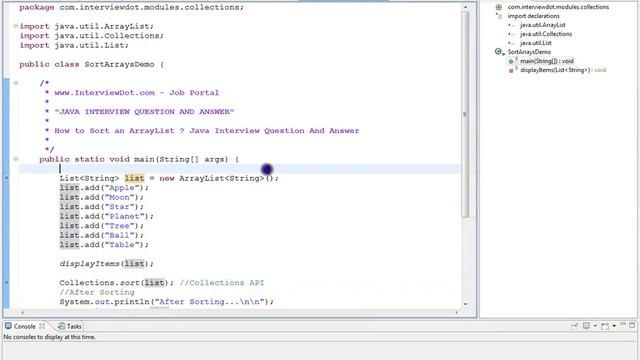
Task: Click the highlighted 'list' variable declaration
Action: (x=134, y=178)
